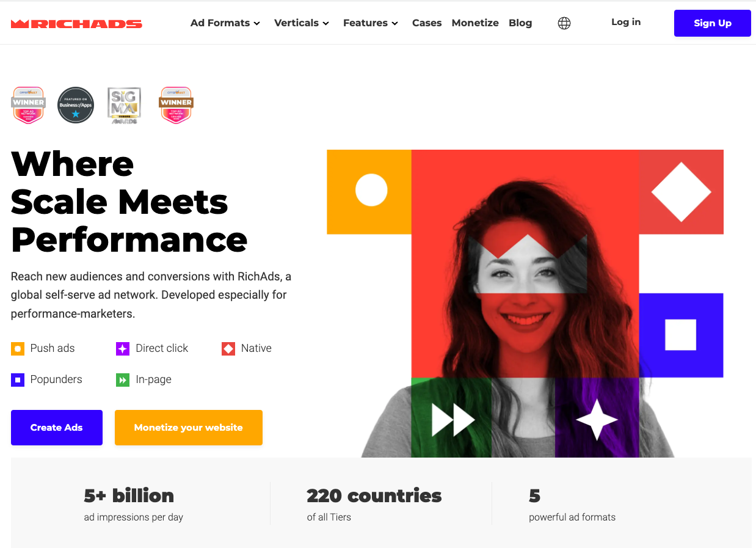Click the hero image of the woman
Screen dimensions: 756x548
pyautogui.click(x=525, y=304)
